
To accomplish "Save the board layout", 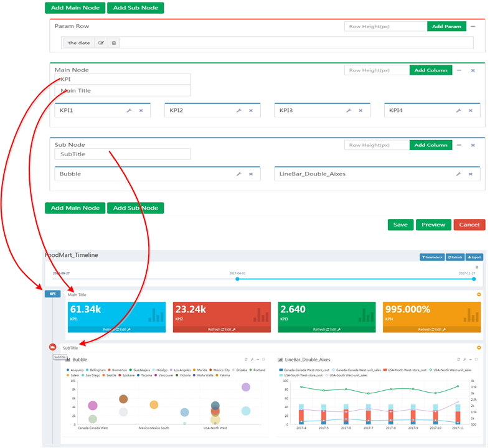I will pyautogui.click(x=400, y=225).
